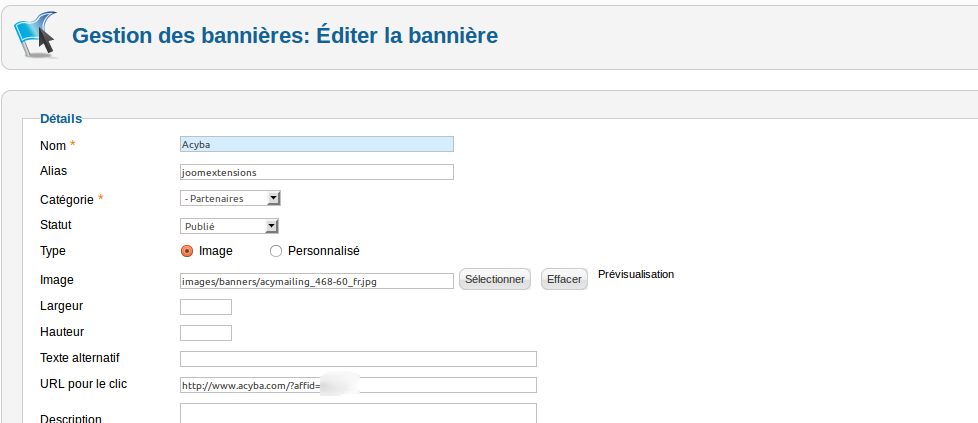Click the Texte alternatif input field
The height and width of the screenshot is (423, 978).
358,359
